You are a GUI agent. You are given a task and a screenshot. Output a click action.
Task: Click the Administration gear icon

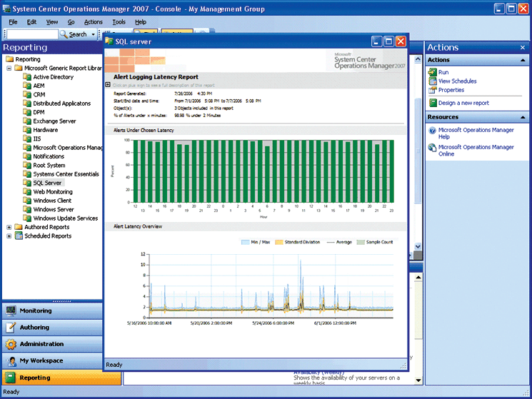[11, 344]
